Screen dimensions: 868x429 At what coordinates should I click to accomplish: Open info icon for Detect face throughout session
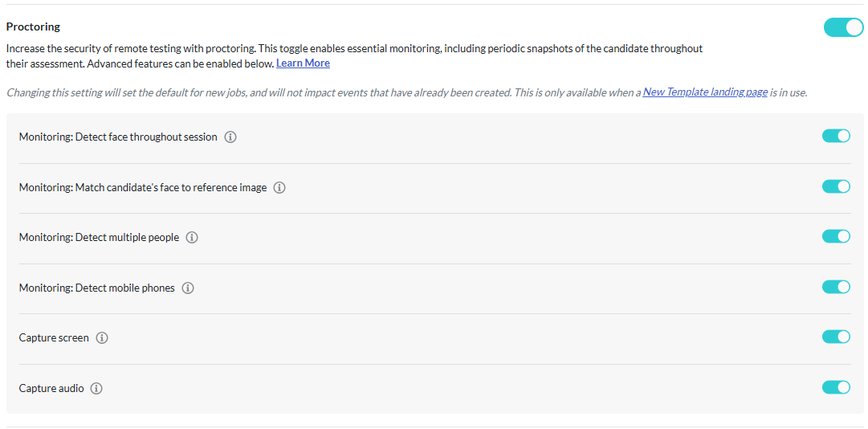coord(230,137)
